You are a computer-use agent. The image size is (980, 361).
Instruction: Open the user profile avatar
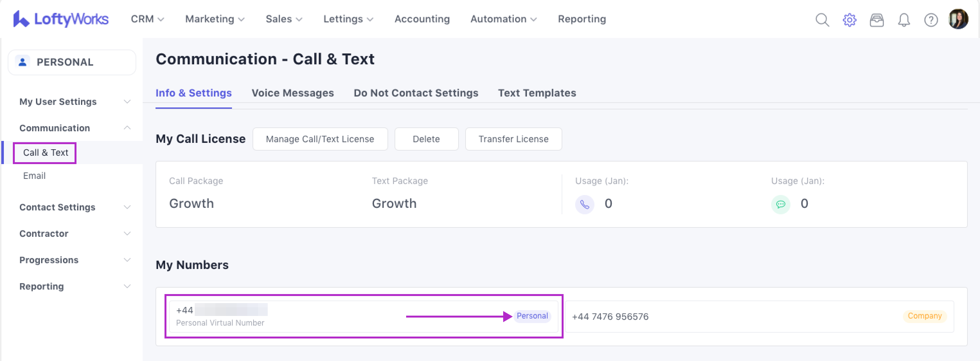point(958,19)
